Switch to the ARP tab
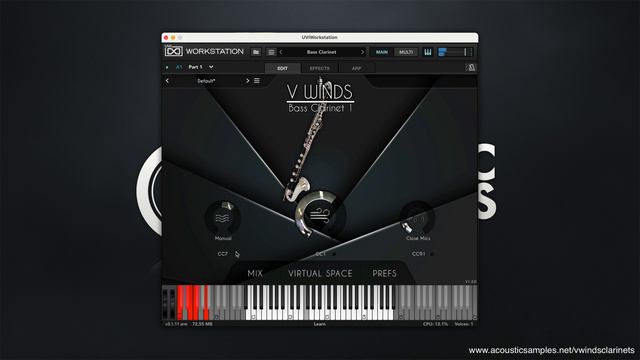 coord(356,68)
